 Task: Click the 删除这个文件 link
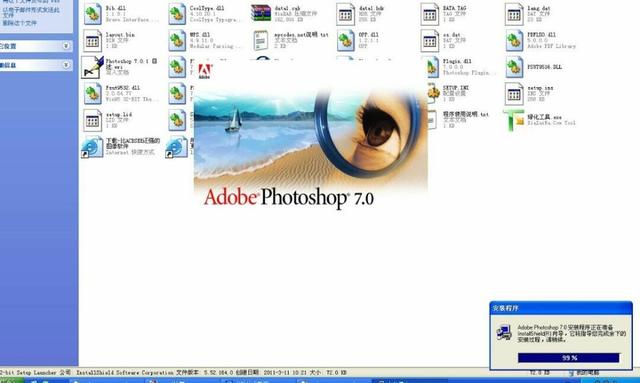19,23
